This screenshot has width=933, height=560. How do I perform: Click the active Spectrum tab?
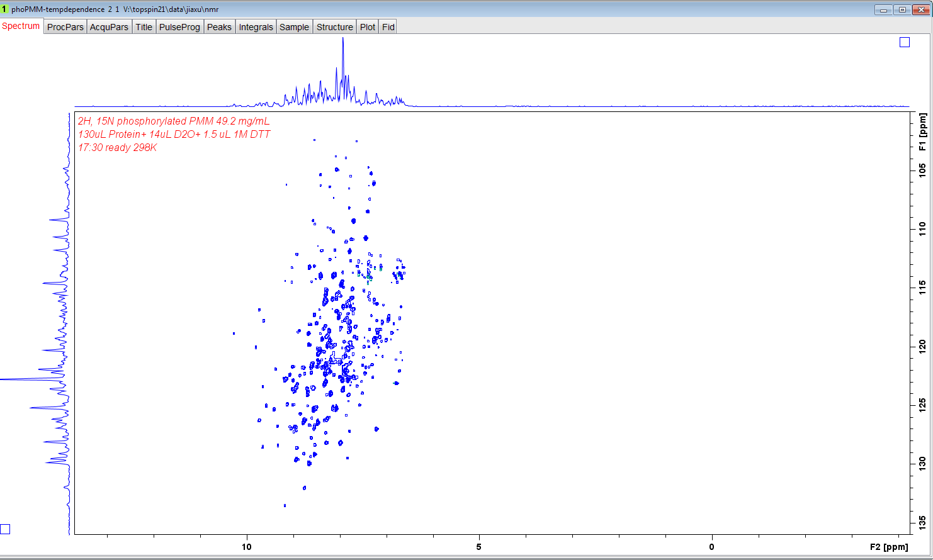point(21,26)
